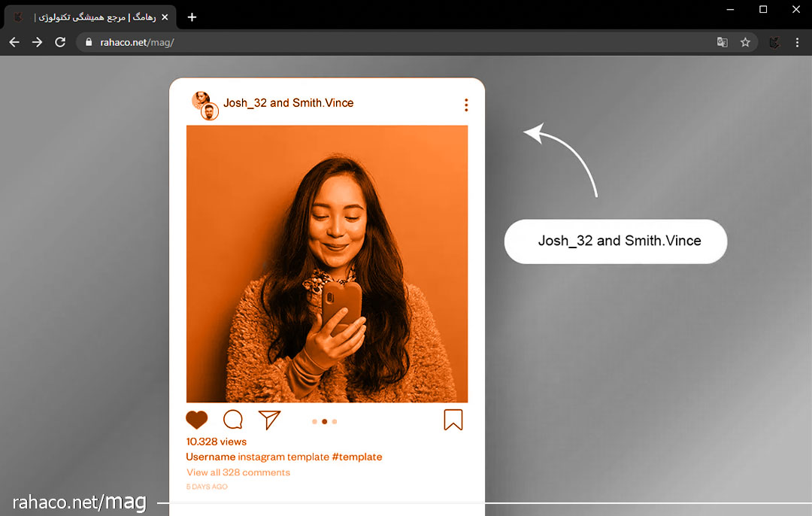Open Chrome's three-dot menu
The image size is (812, 516).
[x=798, y=42]
